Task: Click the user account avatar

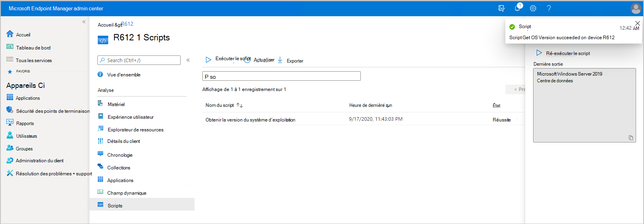Action: click(636, 8)
